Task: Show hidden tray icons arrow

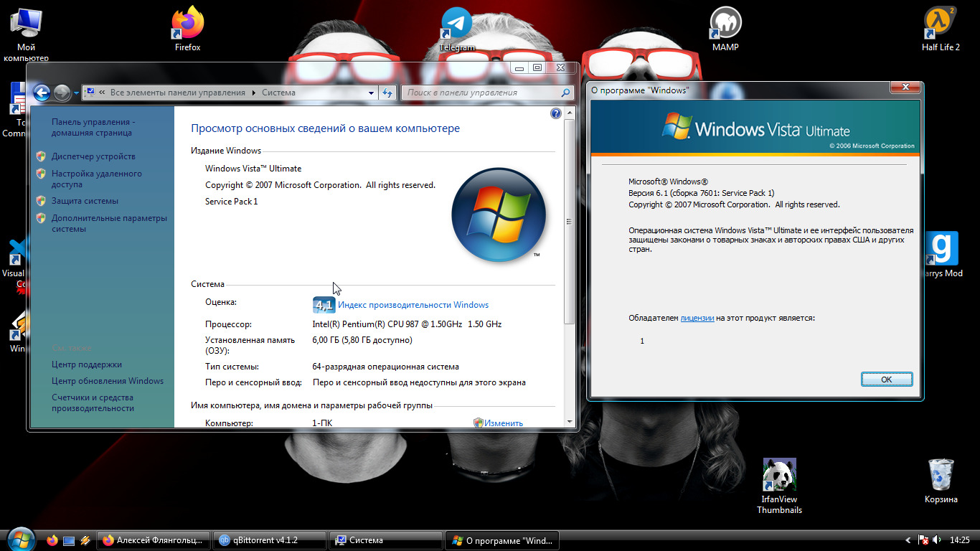Action: (x=908, y=540)
